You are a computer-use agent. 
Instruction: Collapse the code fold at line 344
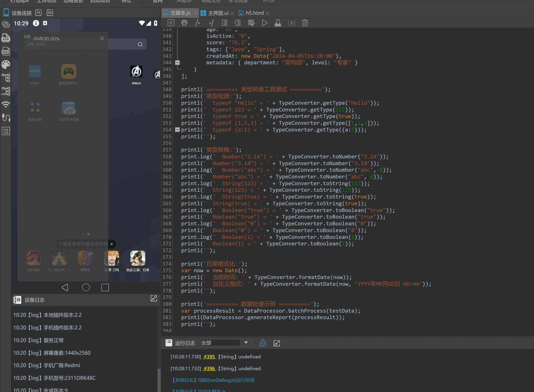(177, 63)
